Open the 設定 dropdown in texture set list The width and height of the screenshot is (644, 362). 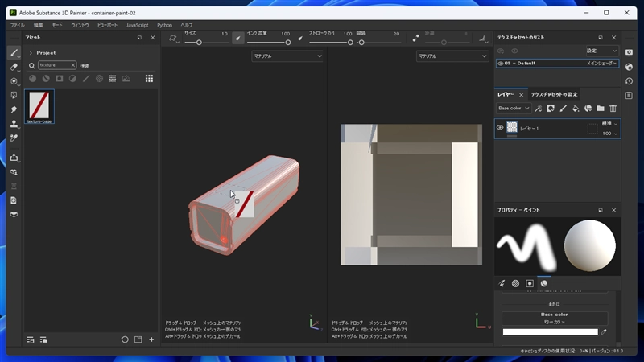(x=601, y=51)
